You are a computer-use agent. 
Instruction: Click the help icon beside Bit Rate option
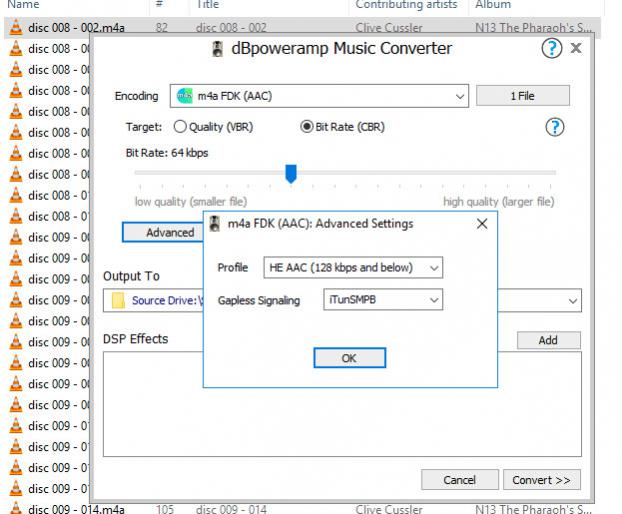pyautogui.click(x=555, y=127)
